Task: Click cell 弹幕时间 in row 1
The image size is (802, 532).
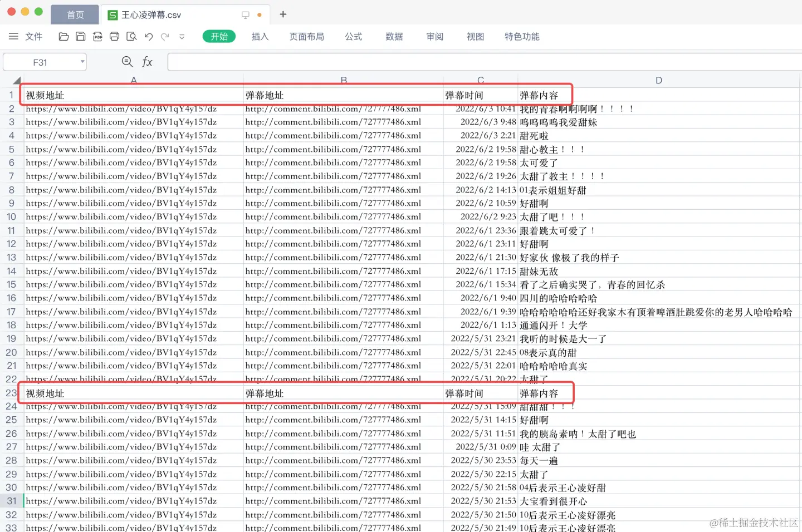Action: [481, 95]
